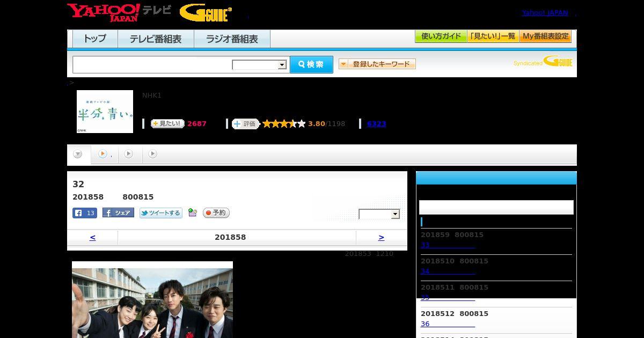Screen dimensions: 644x338
Task: Click the white field in right sidebar
Action: (496, 207)
